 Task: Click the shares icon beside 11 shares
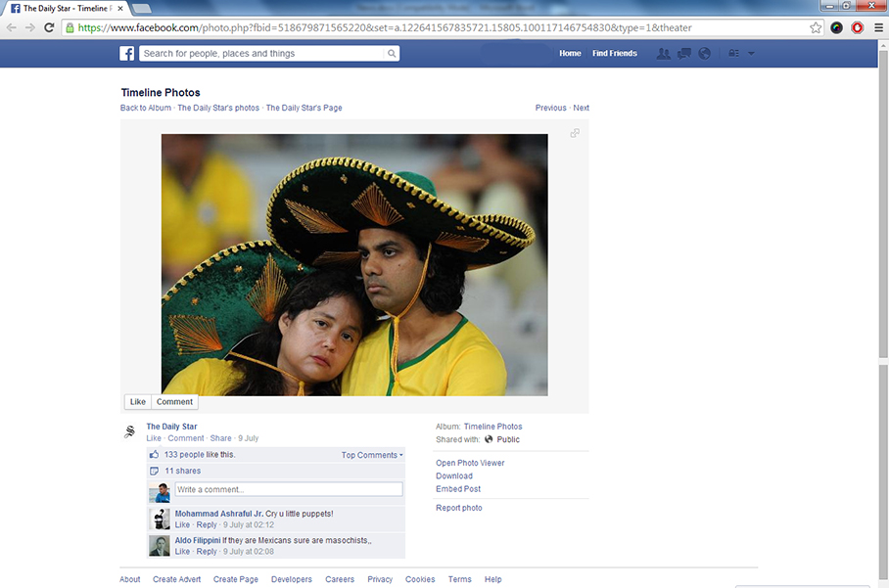point(155,471)
